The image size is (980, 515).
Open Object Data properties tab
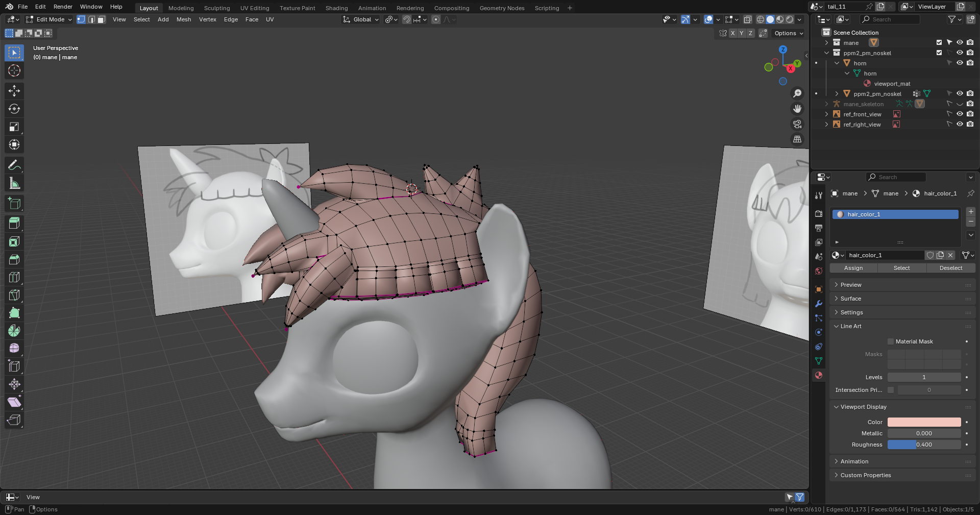819,361
